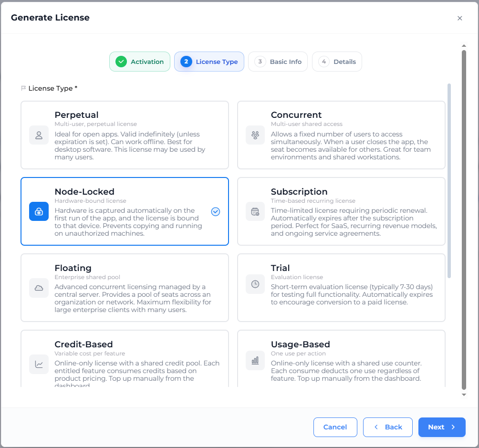479x448 pixels.
Task: Select the Usage-Based license option
Action: pos(341,359)
